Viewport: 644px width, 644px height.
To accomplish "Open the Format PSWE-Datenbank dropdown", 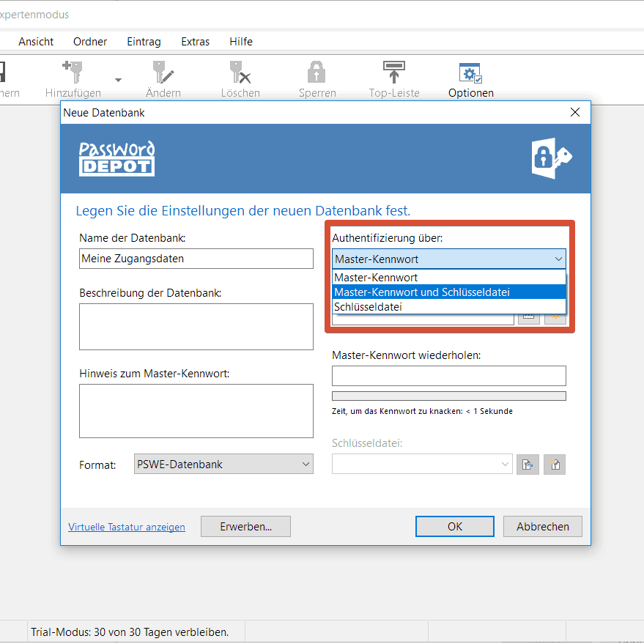I will point(223,464).
